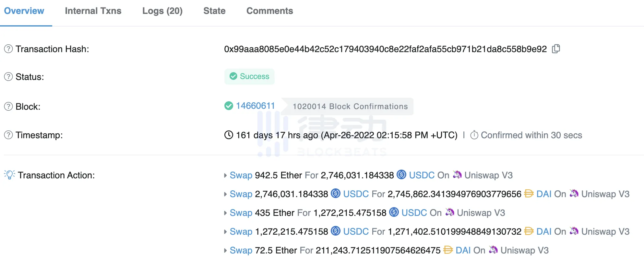The width and height of the screenshot is (644, 268).
Task: Open the Logs (20) tab
Action: pyautogui.click(x=162, y=11)
